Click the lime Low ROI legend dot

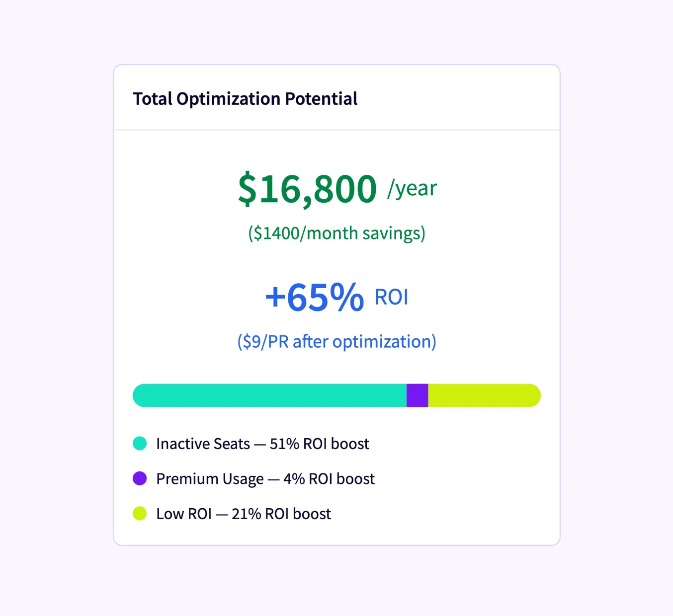[140, 513]
